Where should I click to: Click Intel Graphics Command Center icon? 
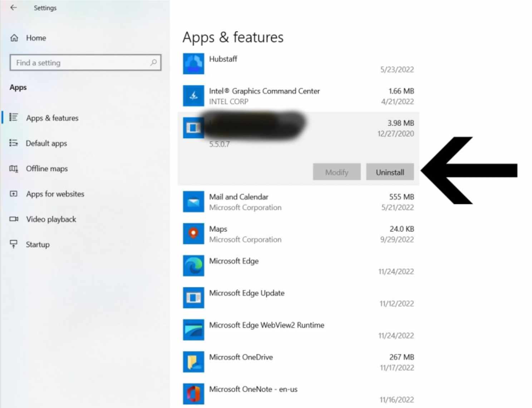(x=193, y=96)
